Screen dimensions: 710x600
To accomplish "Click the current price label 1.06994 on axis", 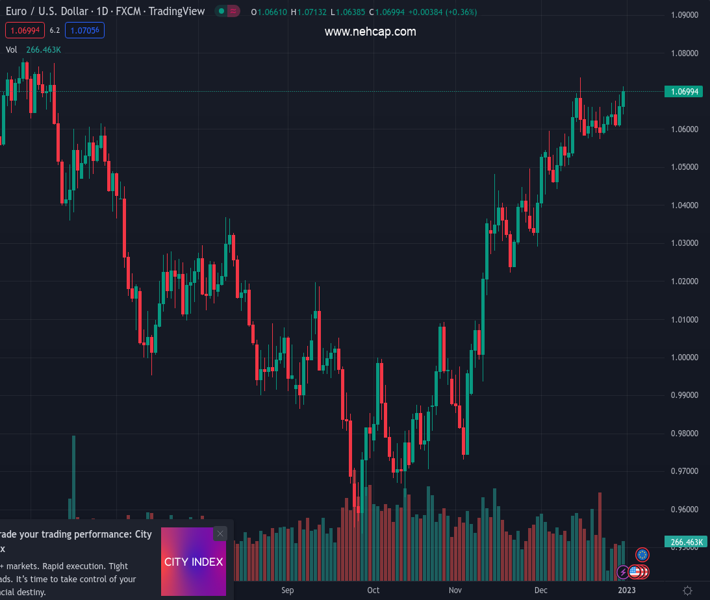I will click(684, 92).
